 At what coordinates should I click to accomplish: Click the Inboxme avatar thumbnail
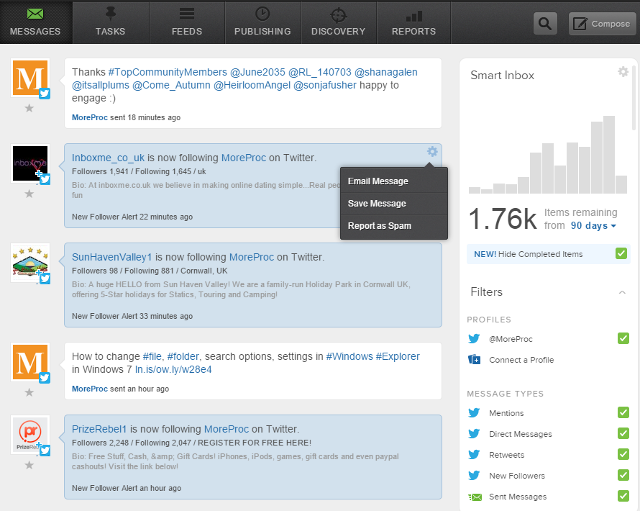coord(30,163)
